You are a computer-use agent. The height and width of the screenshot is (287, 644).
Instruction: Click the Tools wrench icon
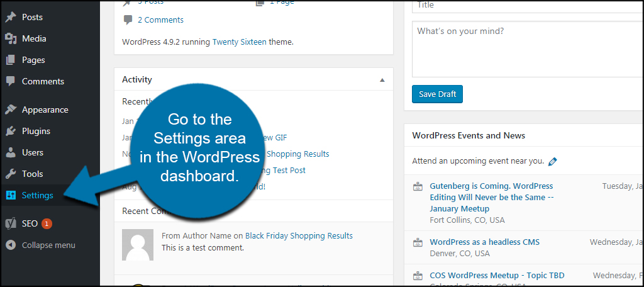click(x=10, y=174)
